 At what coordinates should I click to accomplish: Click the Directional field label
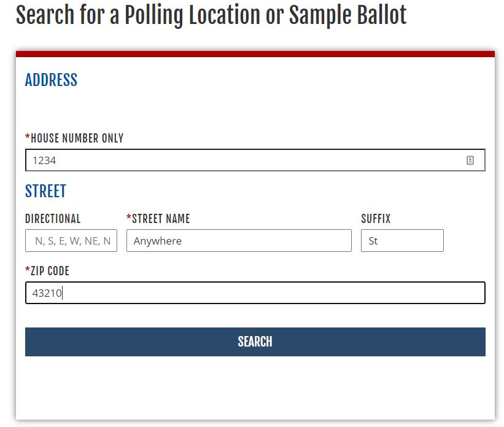pos(53,219)
